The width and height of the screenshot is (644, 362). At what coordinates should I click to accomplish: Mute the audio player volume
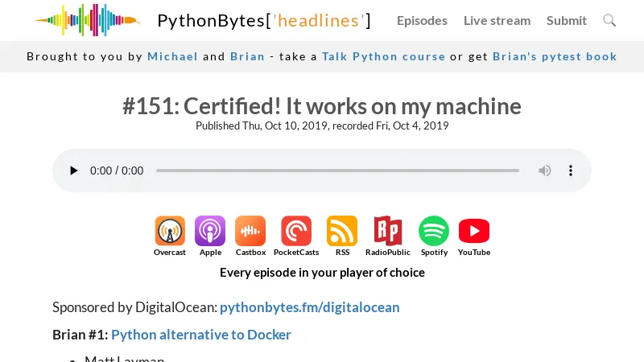pos(545,171)
